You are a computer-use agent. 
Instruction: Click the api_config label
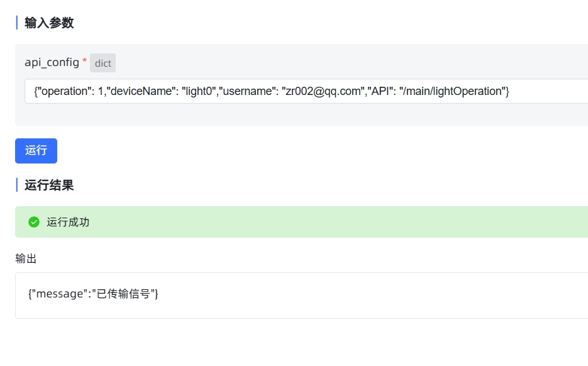[x=52, y=62]
